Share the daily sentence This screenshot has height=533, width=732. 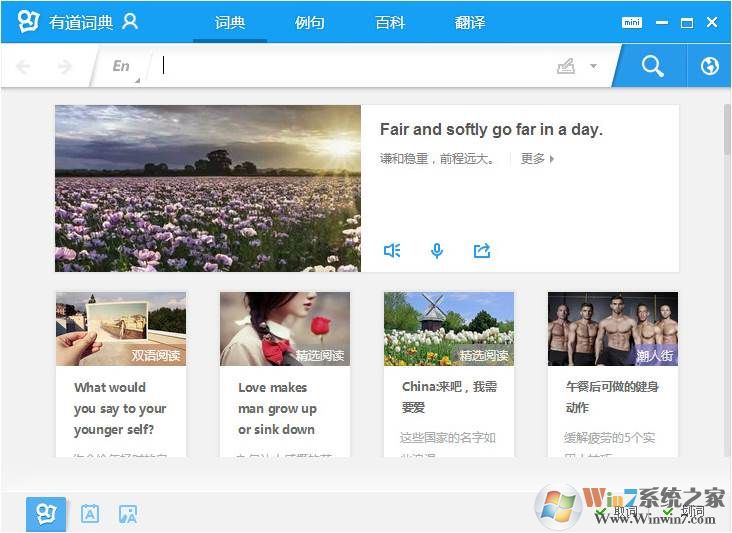click(482, 251)
